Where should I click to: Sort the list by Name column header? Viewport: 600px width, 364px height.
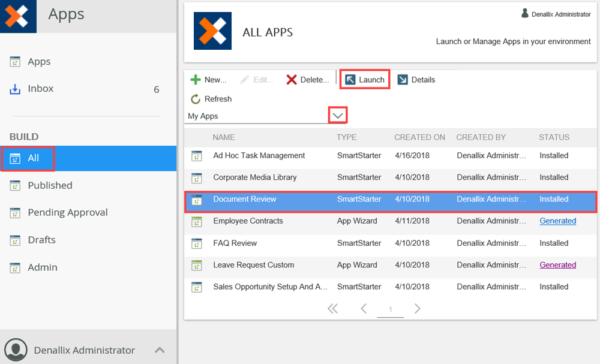click(224, 137)
